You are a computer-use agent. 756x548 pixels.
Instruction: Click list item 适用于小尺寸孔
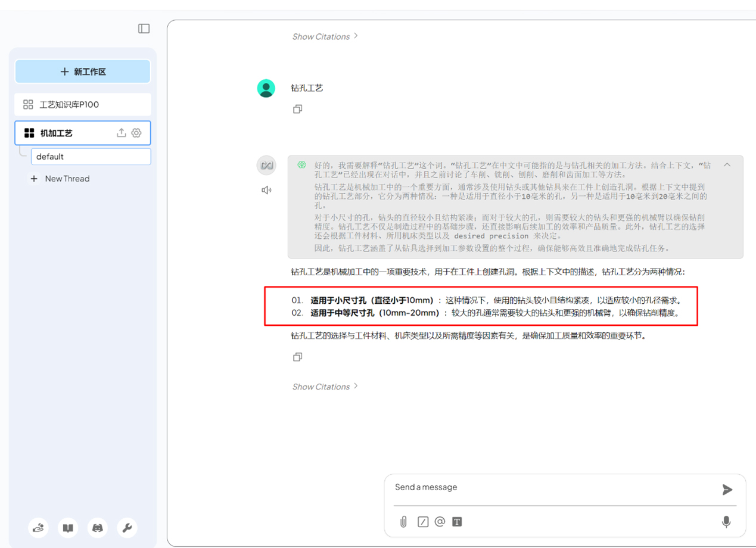(486, 300)
